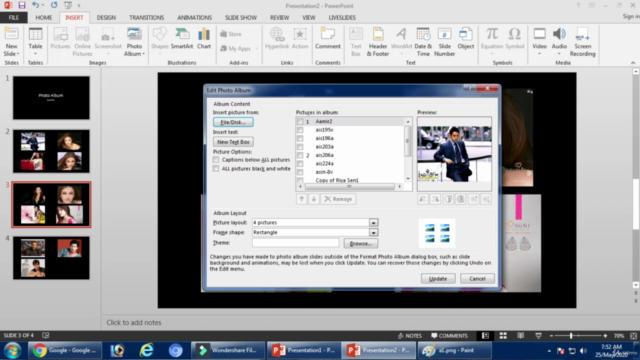
Task: Switch to Reading view in status bar
Action: 520,336
